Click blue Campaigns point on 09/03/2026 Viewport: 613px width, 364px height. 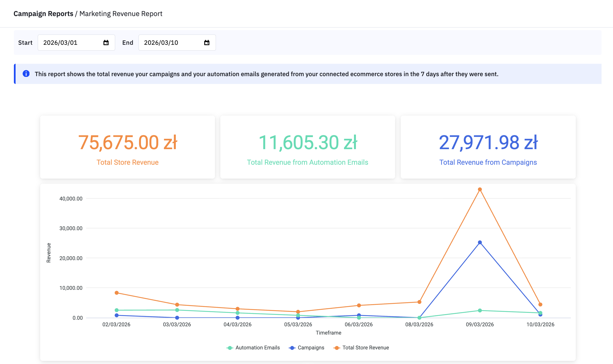480,242
